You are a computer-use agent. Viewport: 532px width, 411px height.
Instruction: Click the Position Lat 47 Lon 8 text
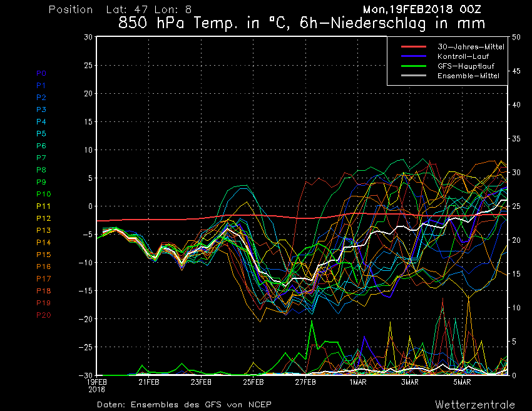point(120,10)
